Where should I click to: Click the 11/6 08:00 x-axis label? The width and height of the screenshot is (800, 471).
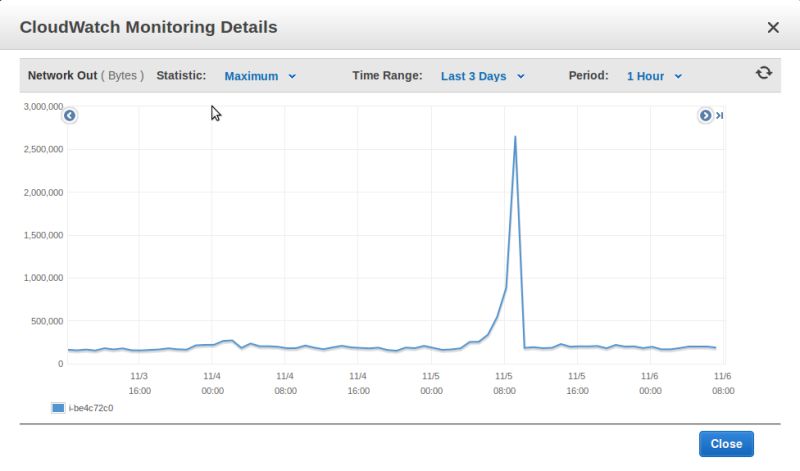(723, 383)
